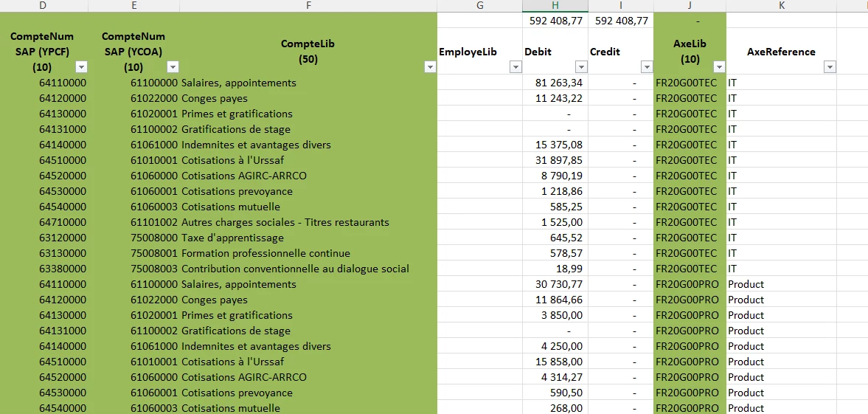Select debit value 4 250,00
Viewport: 868px width, 414px height.
pos(555,346)
